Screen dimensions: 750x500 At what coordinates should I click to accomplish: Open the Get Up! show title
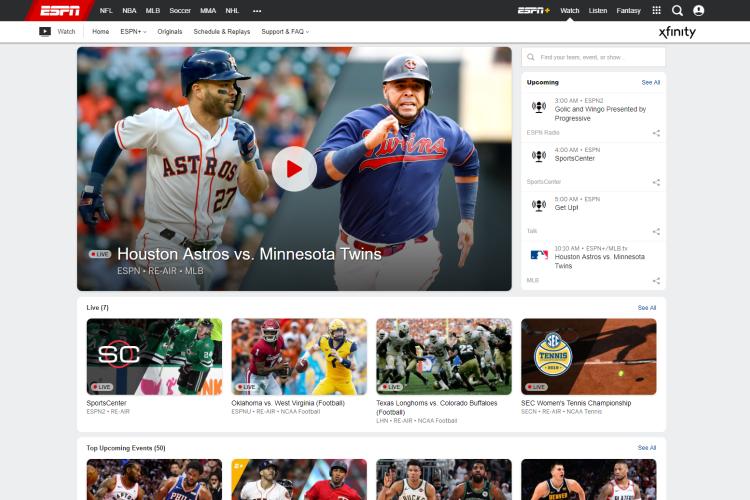[x=566, y=208]
